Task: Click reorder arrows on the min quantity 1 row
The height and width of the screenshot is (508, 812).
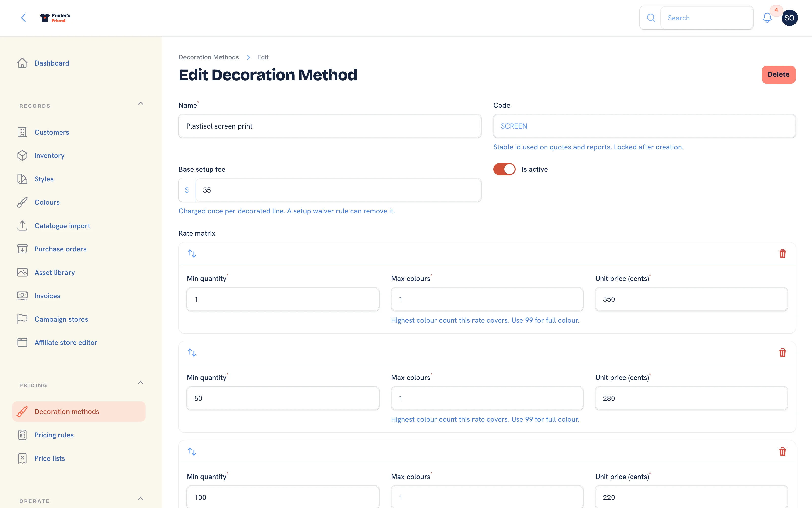Action: click(192, 253)
